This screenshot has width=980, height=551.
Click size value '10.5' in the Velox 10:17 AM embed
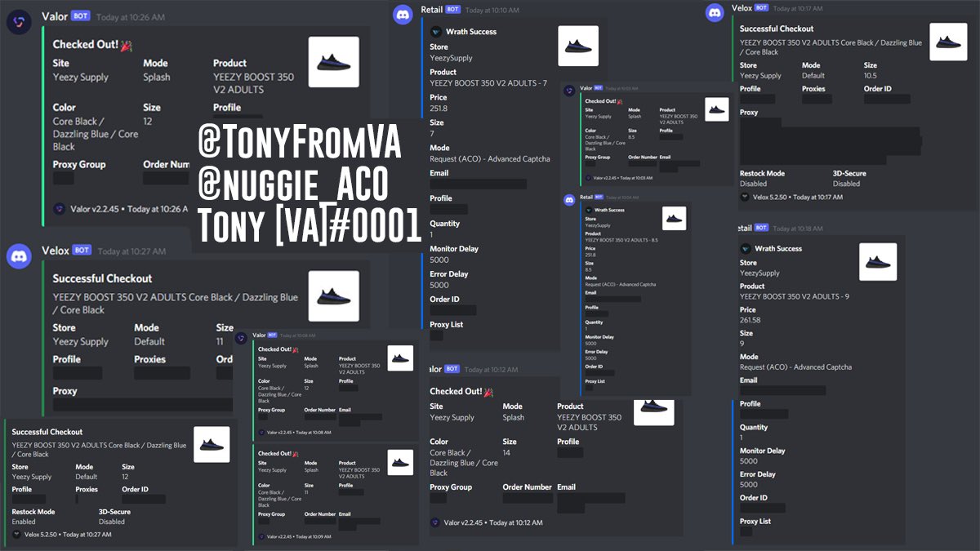coord(871,76)
